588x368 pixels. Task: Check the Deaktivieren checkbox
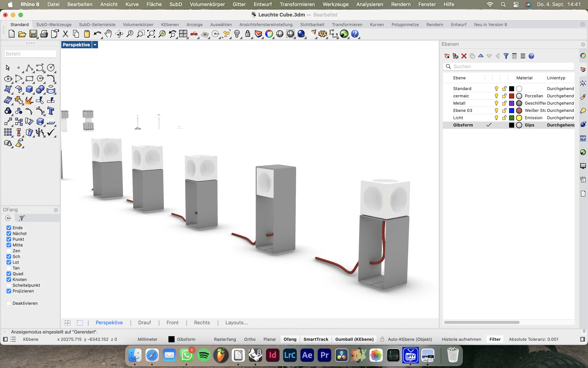coord(9,303)
